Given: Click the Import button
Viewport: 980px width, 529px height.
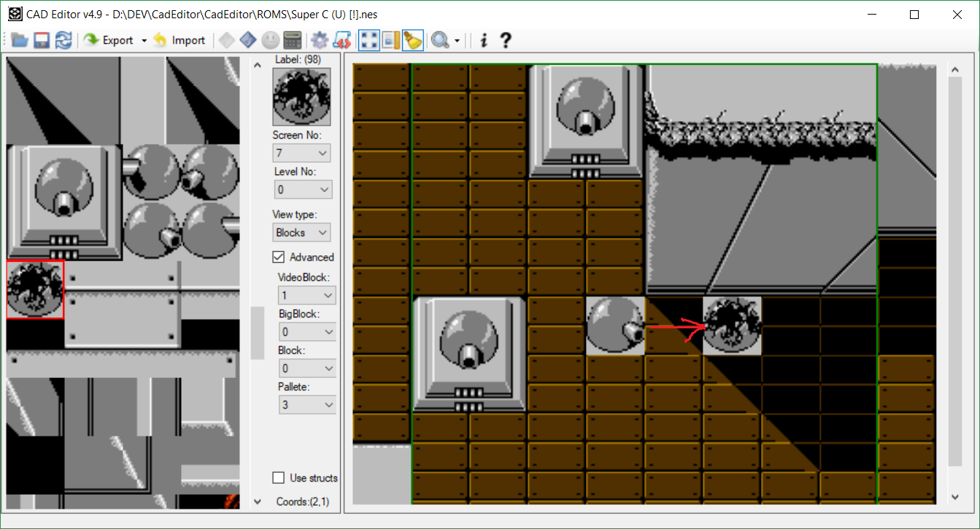Looking at the screenshot, I should point(180,40).
